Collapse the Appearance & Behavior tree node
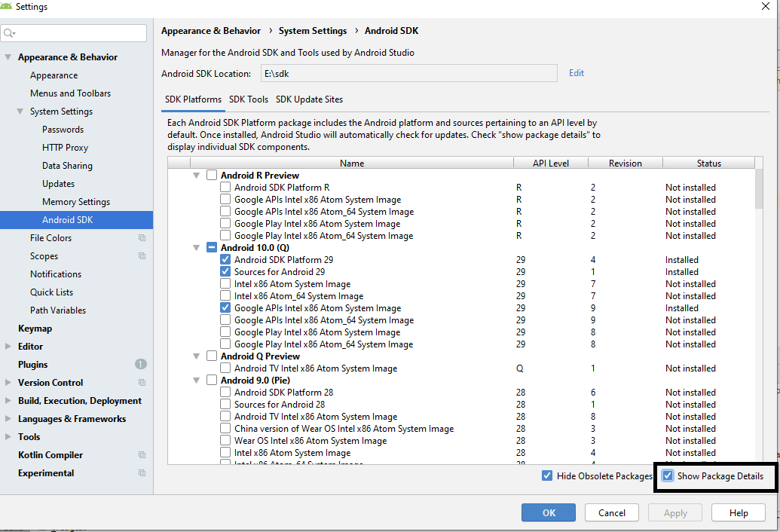Screen dimensions: 780x532 coord(8,57)
